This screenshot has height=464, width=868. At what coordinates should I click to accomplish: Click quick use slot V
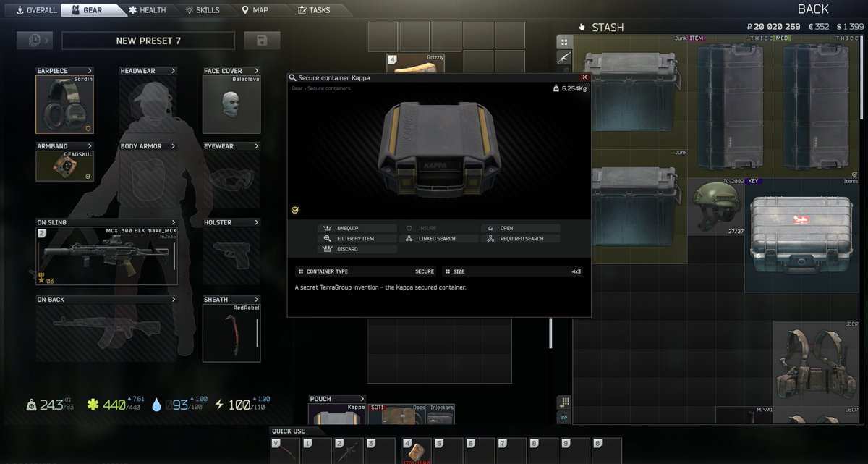coord(285,450)
